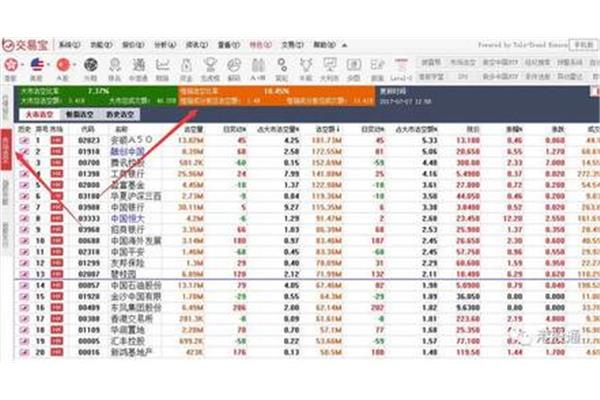Click HK market badge of row 01299
Viewport: 600px width, 400px height.
[x=57, y=263]
